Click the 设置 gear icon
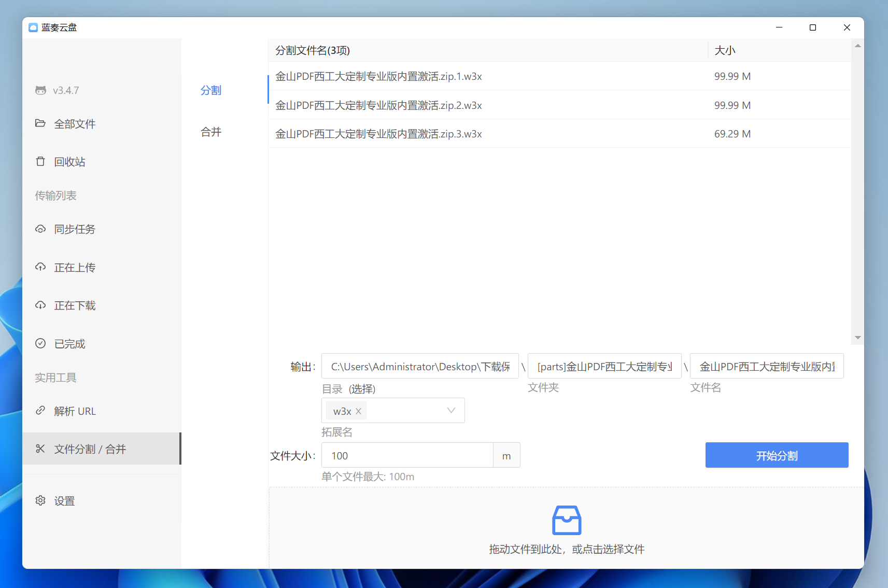The image size is (888, 588). (40, 500)
